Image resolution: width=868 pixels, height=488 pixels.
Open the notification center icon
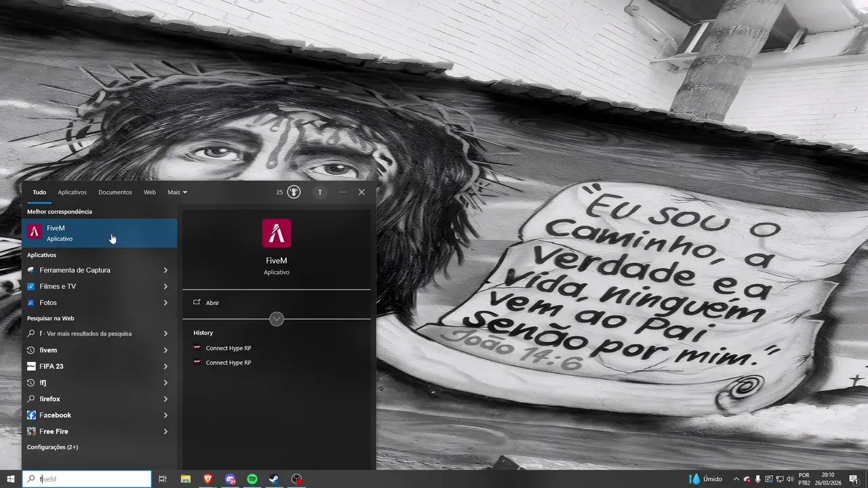coord(854,479)
